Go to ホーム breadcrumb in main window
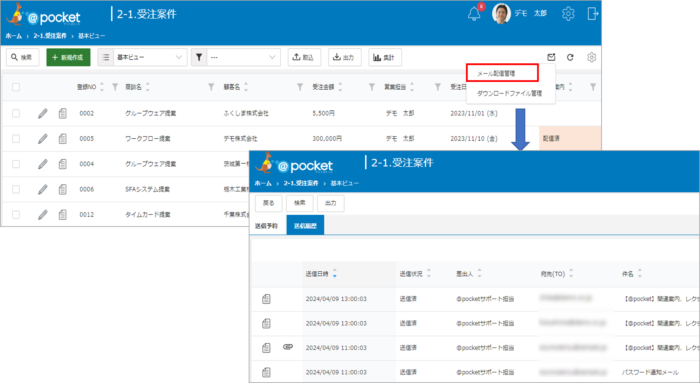Screen dimensions: 700x383 pyautogui.click(x=13, y=36)
